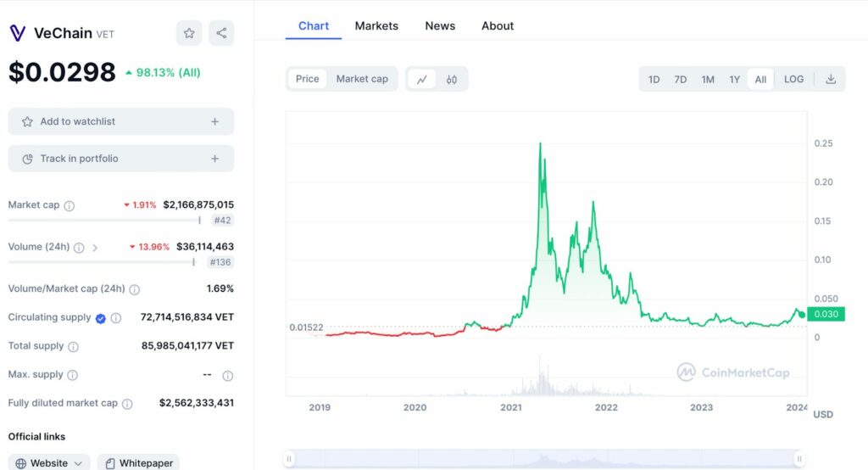Screen dimensions: 868x470
Task: Click plus icon on Add to watchlist
Action: tap(214, 121)
